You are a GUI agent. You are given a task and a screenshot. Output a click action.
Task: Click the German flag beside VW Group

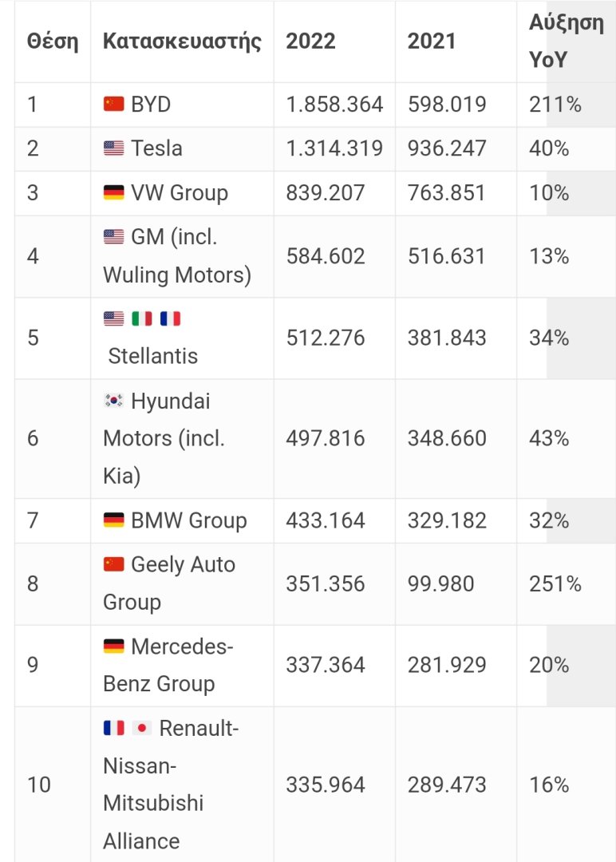click(114, 192)
